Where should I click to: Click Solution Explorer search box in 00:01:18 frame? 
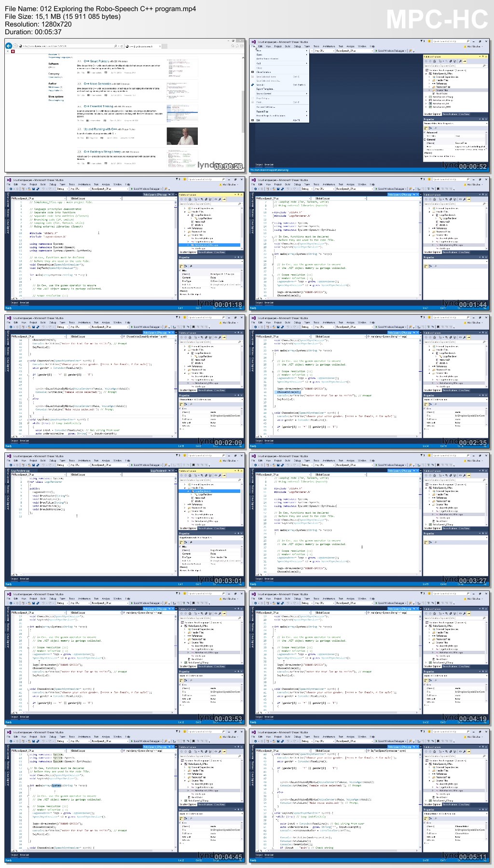pos(211,204)
